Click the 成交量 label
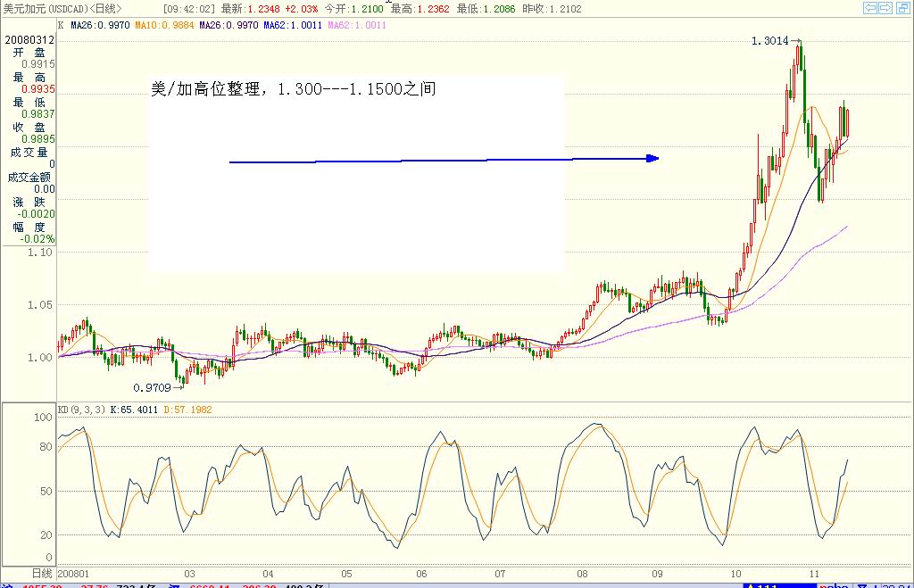Image resolution: width=914 pixels, height=588 pixels. tap(29, 152)
